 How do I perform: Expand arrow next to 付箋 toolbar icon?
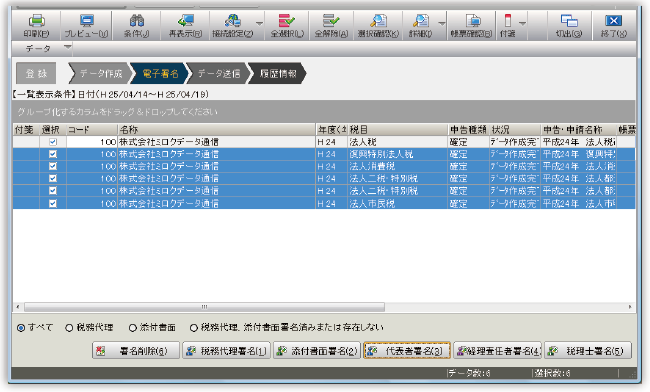522,24
